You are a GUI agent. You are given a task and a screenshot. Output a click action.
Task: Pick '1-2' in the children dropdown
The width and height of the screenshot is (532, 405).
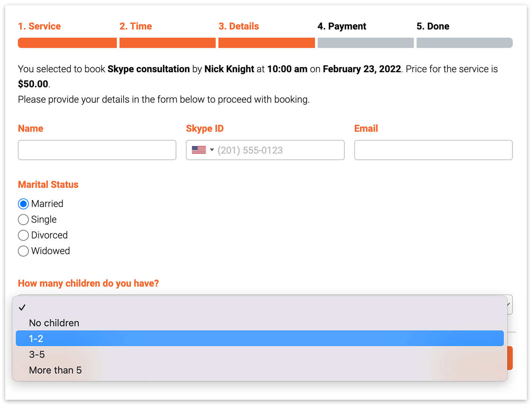(260, 338)
